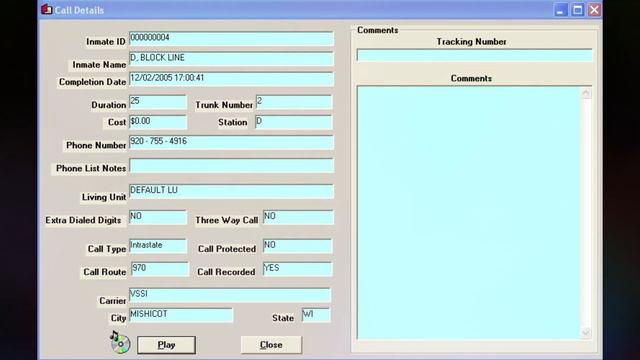Select the Trunk Number field

(x=294, y=102)
